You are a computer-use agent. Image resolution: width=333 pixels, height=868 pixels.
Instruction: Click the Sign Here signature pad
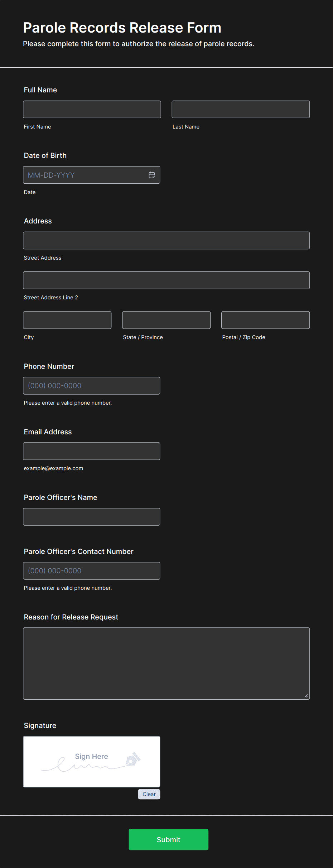pyautogui.click(x=92, y=762)
